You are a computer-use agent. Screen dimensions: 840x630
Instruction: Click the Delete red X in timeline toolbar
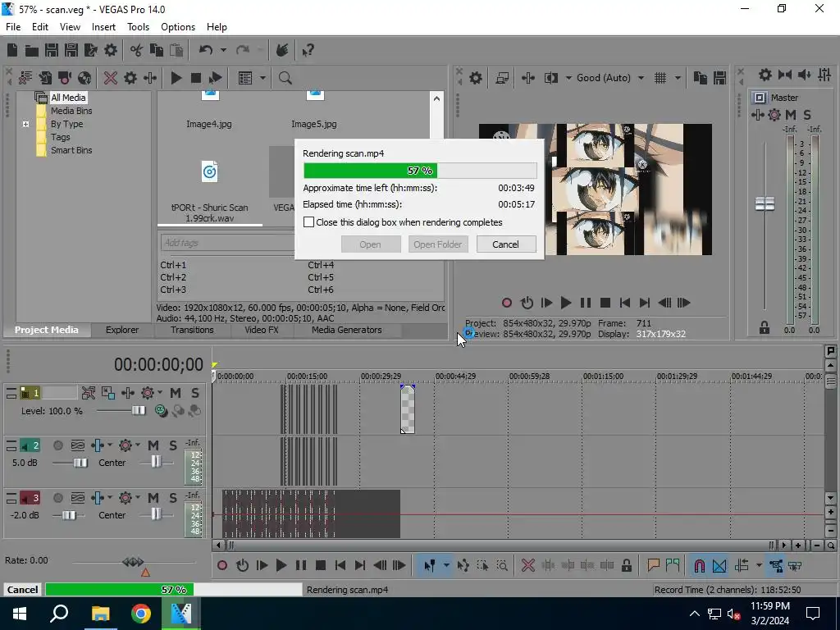(x=528, y=566)
